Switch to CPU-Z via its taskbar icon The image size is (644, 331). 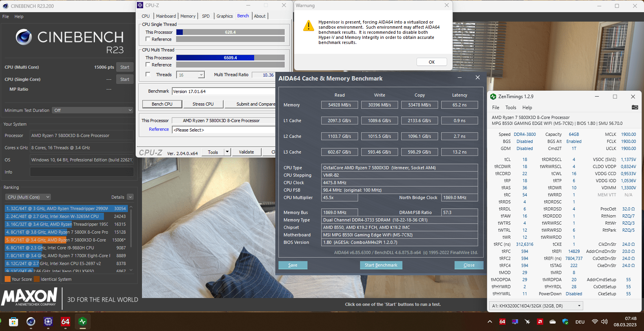(x=48, y=322)
